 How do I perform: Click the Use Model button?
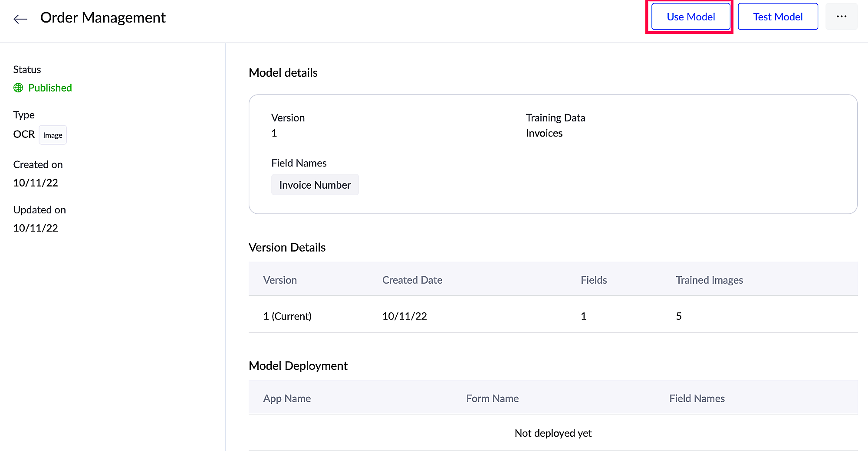pyautogui.click(x=690, y=17)
